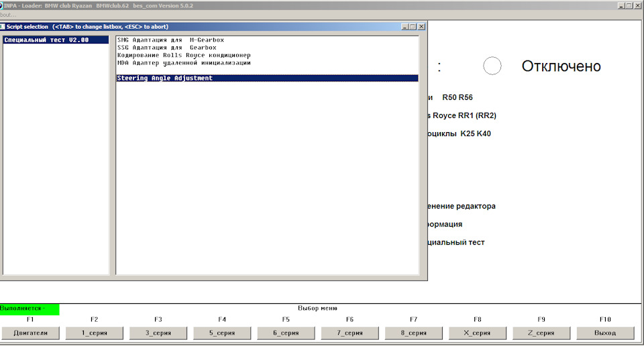The height and width of the screenshot is (346, 644).
Task: Select 'Steering Angle Adjustment' script row
Action: pos(268,78)
